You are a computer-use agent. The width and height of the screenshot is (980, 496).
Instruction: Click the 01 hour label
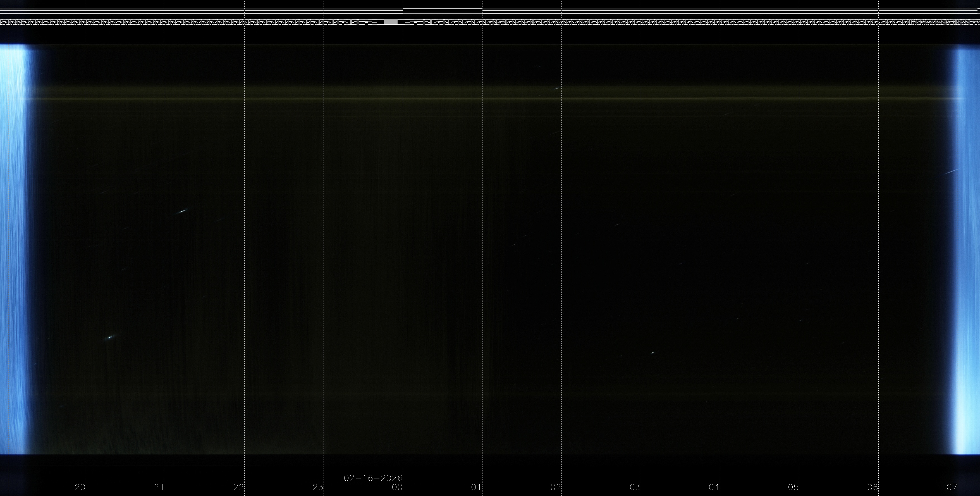(x=476, y=487)
